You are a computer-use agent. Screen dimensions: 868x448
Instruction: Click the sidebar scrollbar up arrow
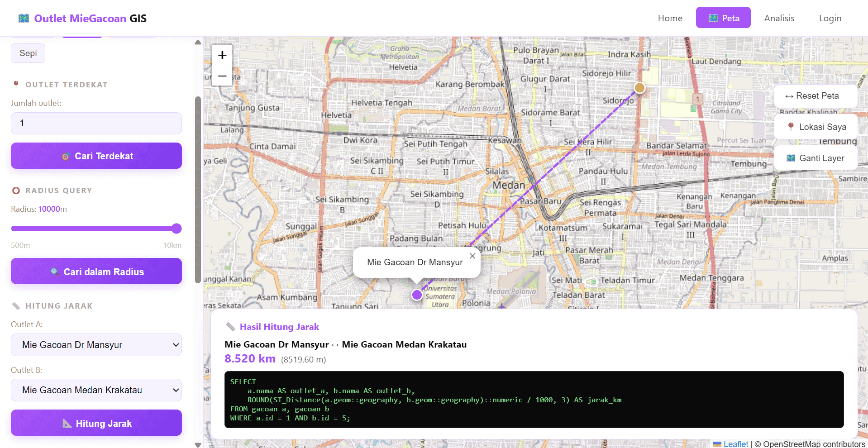(198, 42)
